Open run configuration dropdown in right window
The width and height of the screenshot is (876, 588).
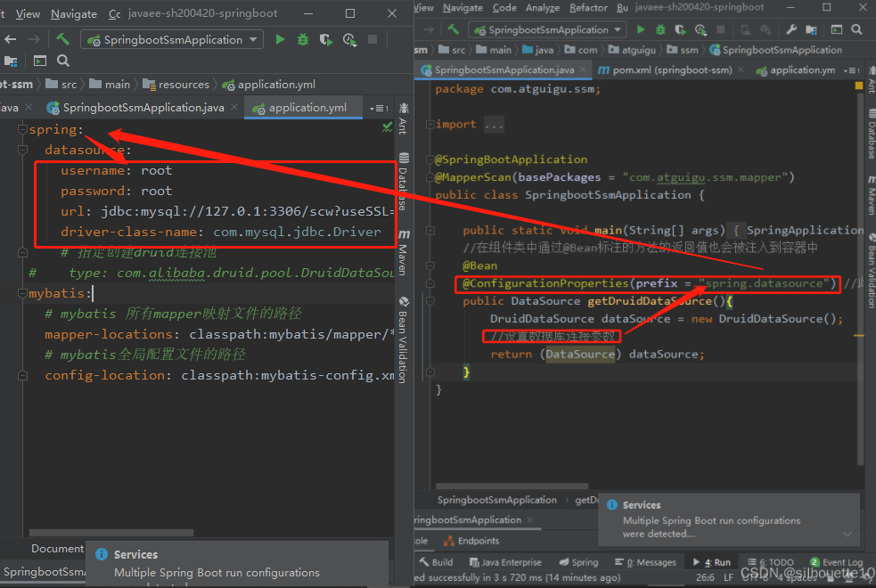547,29
